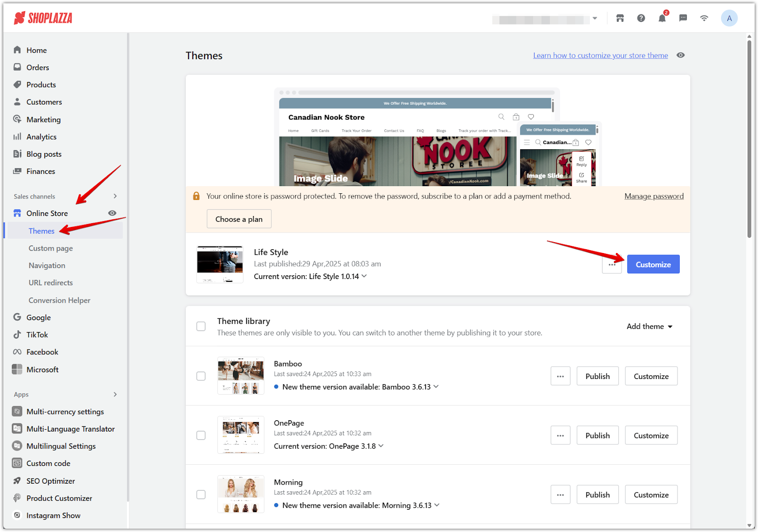Click the Multi-Language Translator app icon
The width and height of the screenshot is (758, 532).
pos(17,429)
